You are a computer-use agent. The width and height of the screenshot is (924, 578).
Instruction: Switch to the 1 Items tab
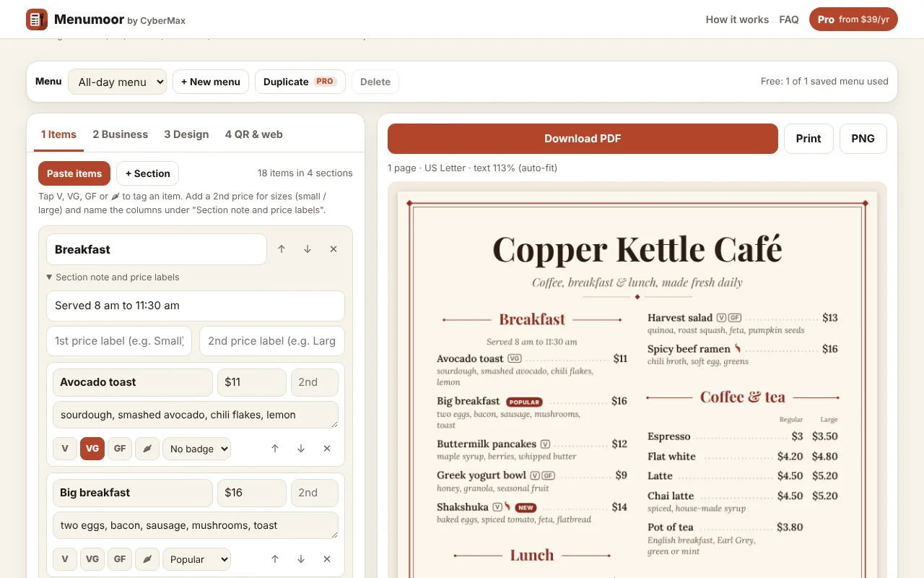click(x=59, y=134)
